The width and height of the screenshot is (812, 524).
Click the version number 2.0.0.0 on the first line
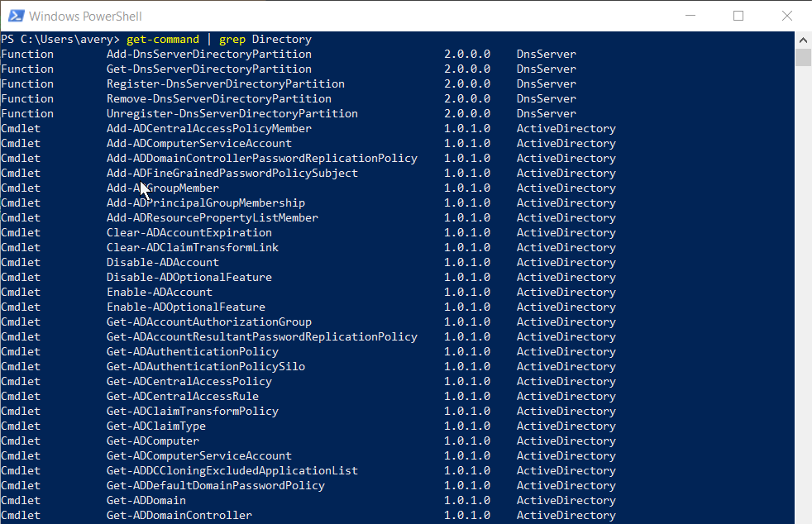click(x=469, y=54)
